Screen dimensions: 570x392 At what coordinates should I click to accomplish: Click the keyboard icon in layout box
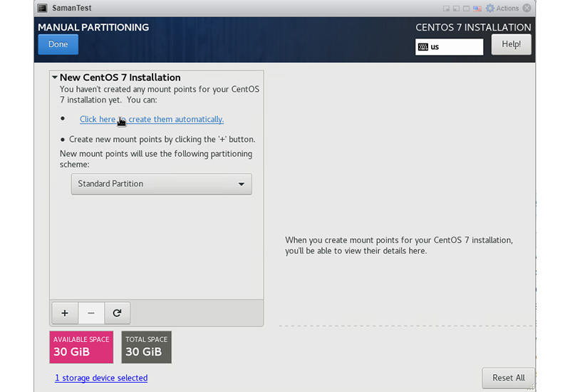click(423, 47)
